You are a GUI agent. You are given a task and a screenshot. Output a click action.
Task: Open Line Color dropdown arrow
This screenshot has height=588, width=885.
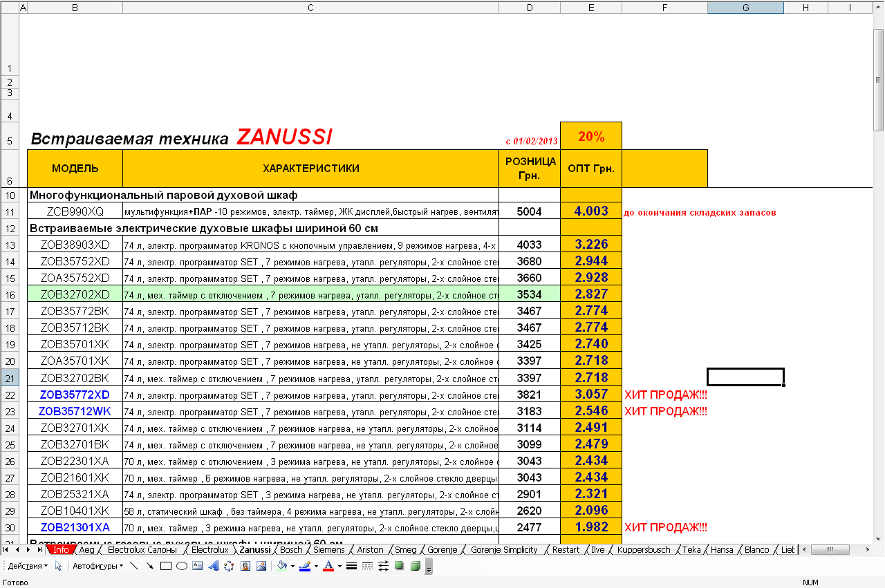click(316, 566)
